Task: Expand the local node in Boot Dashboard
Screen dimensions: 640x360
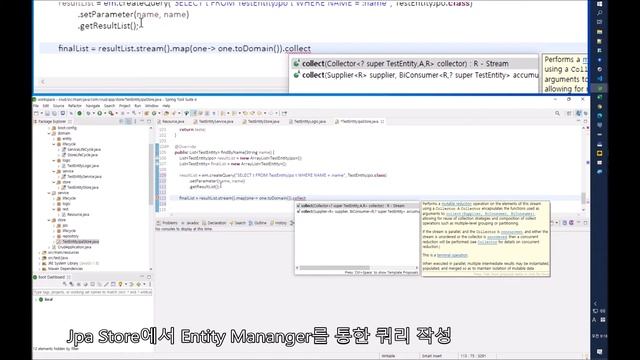Action: (36, 300)
